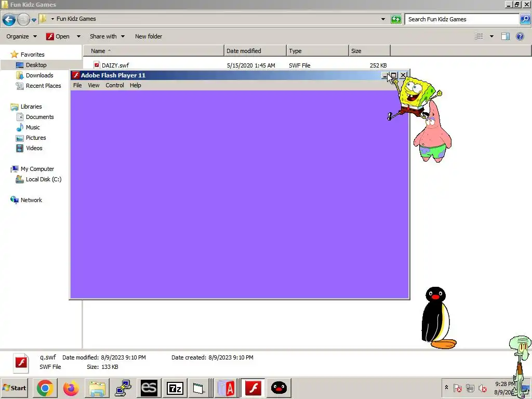The height and width of the screenshot is (399, 532).
Task: Refresh the Fun Kidz Games folder
Action: (x=396, y=19)
